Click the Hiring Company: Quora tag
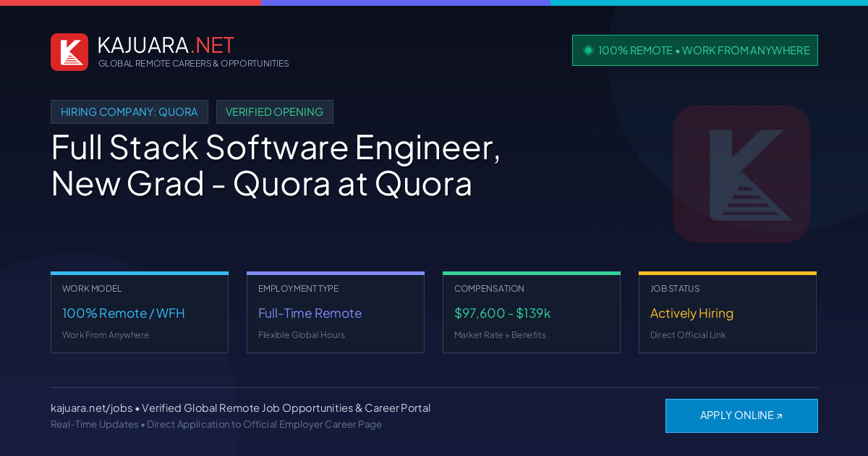The height and width of the screenshot is (456, 868). tap(129, 111)
